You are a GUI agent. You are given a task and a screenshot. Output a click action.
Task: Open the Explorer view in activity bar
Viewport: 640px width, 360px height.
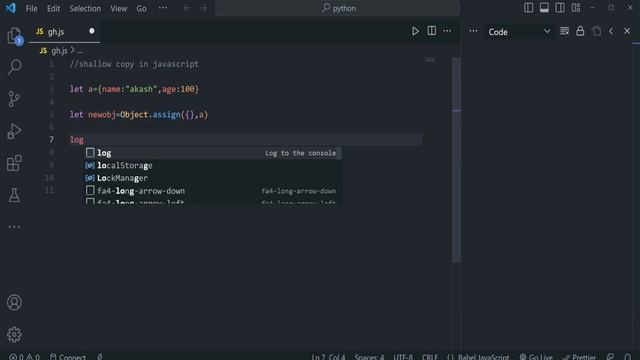[14, 36]
